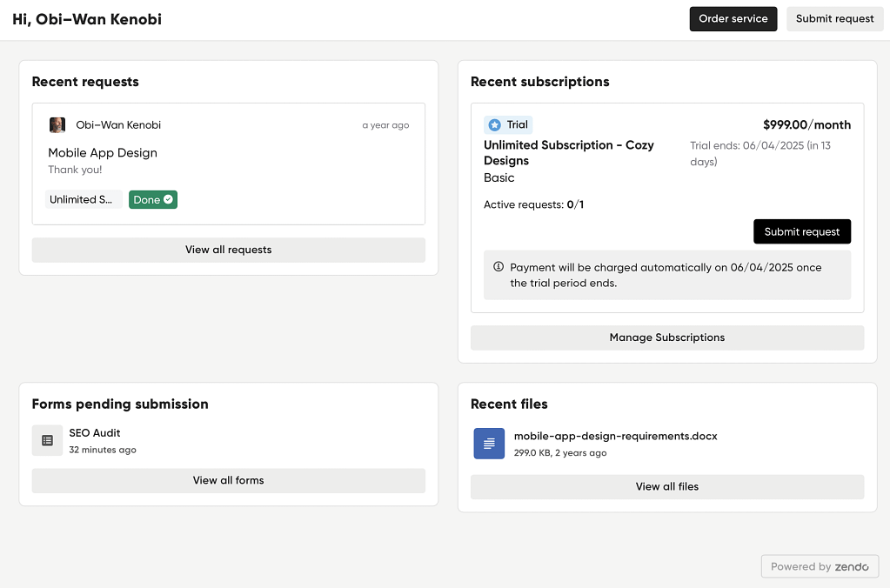Open View all files
Viewport: 890px width, 588px height.
point(667,487)
